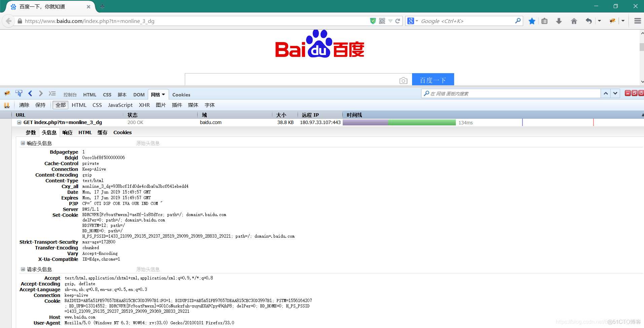Activate the element inspector icon
This screenshot has width=644, height=328.
(19, 93)
